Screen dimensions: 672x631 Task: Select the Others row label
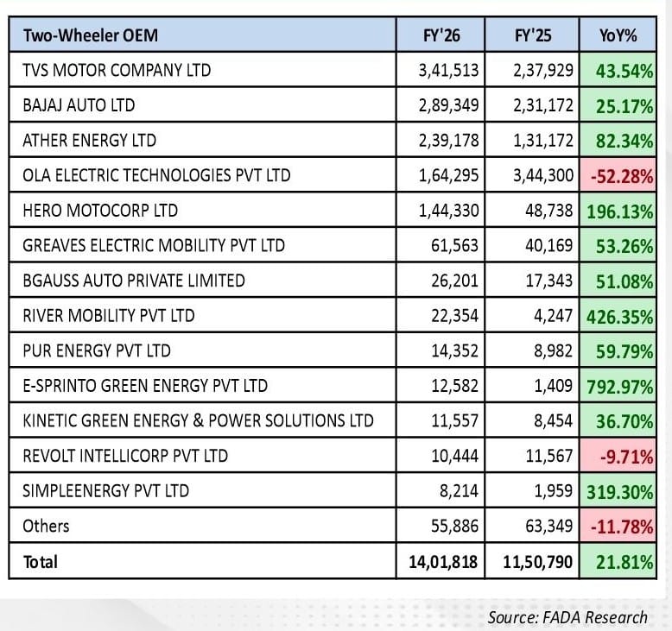click(47, 526)
